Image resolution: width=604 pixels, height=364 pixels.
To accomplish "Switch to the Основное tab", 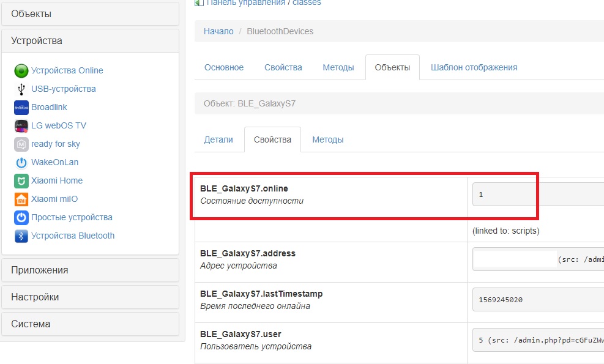I will click(224, 67).
